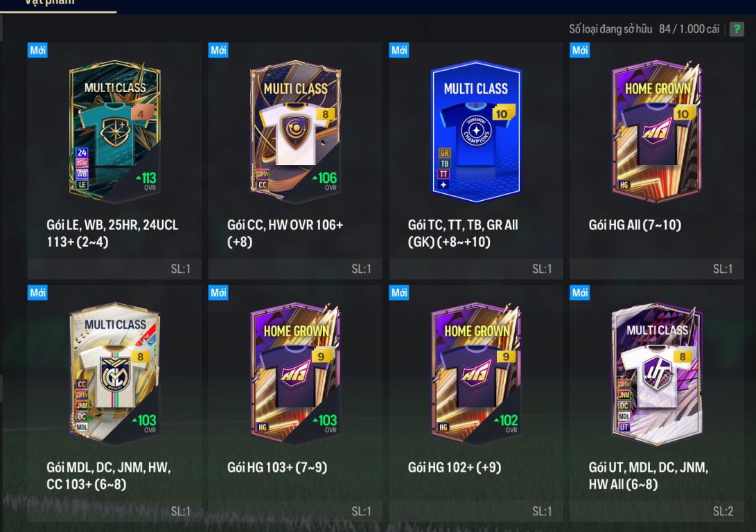
Task: Open the Multi Class 113 OVR teal pack card
Action: (115, 130)
